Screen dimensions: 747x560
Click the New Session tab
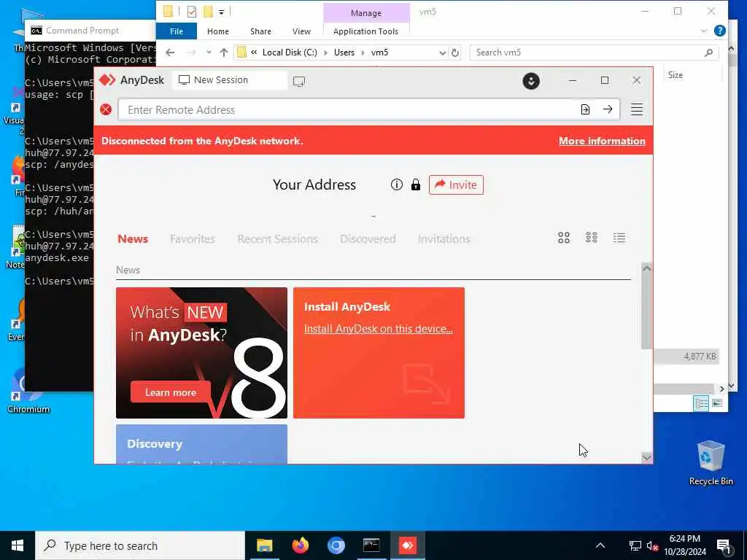pos(230,80)
